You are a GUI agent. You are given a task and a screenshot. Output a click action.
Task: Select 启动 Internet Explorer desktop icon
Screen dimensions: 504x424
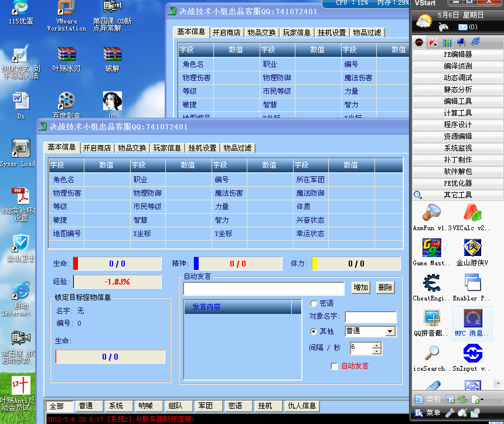coord(21,290)
